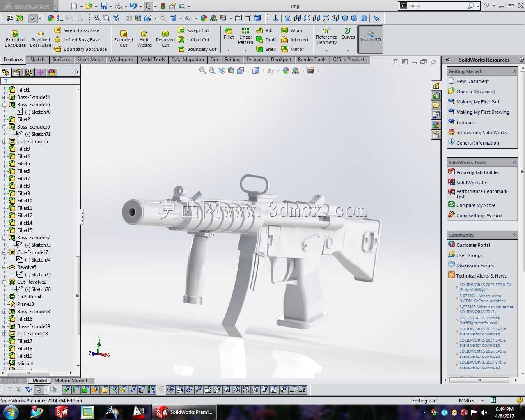Viewport: 525px width, 420px height.
Task: Click the Wrap tool
Action: coord(291,30)
